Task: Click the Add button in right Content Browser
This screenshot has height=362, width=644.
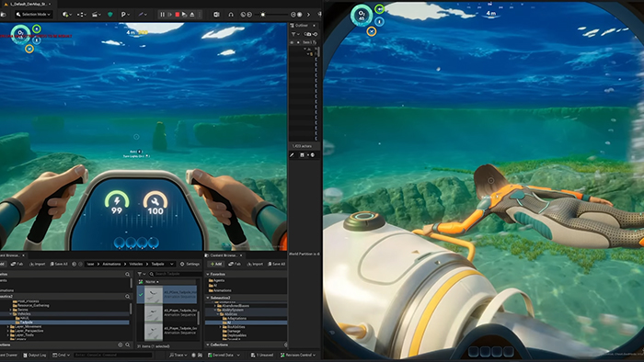Action: click(216, 264)
